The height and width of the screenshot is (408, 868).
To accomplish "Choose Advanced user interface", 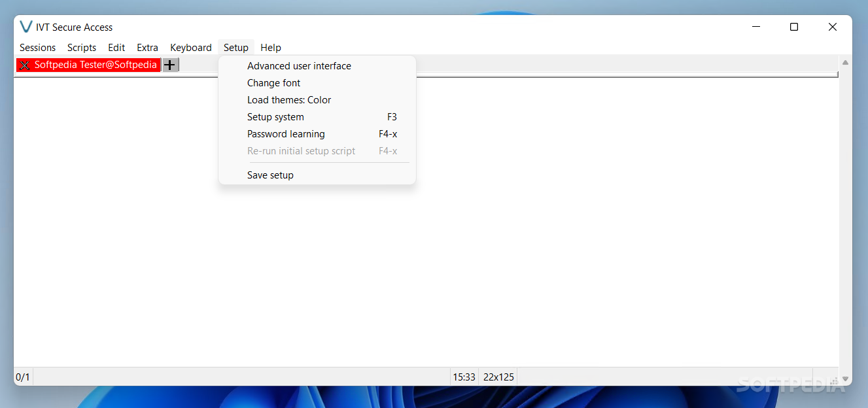I will point(317,66).
